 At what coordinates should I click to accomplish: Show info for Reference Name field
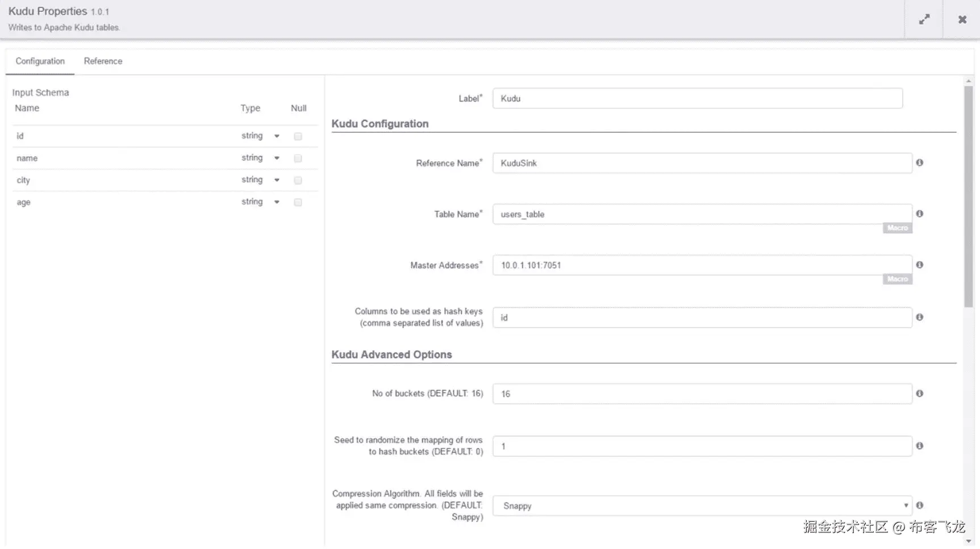click(919, 163)
